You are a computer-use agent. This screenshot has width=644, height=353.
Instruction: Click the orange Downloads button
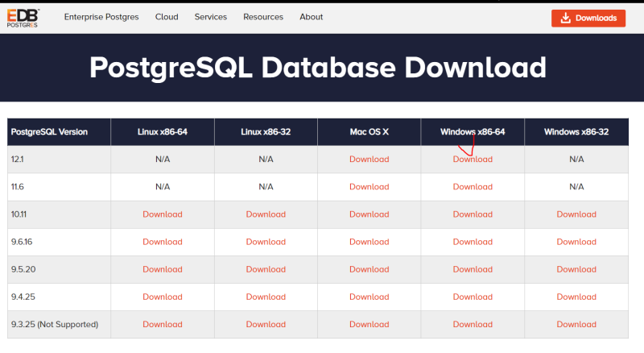click(x=588, y=18)
